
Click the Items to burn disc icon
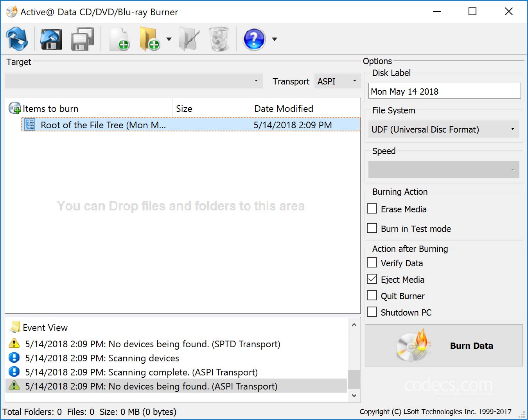[x=15, y=108]
